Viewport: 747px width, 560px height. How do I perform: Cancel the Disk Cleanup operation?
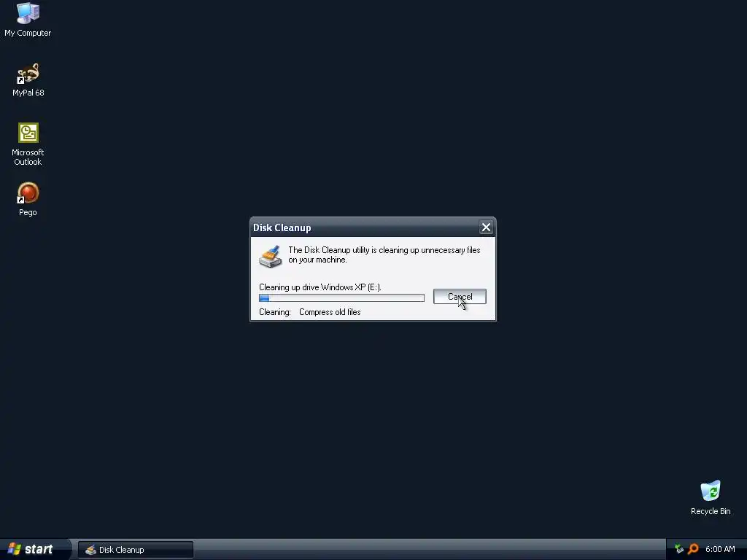(x=460, y=297)
